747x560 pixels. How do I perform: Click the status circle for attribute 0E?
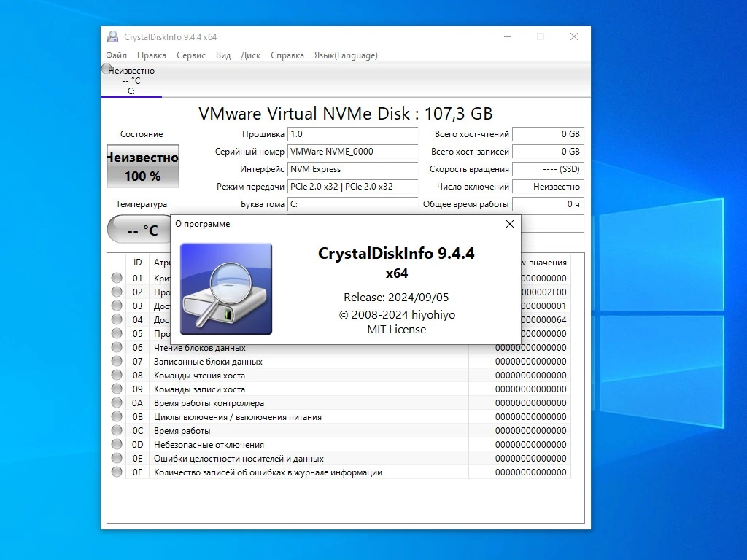(117, 458)
